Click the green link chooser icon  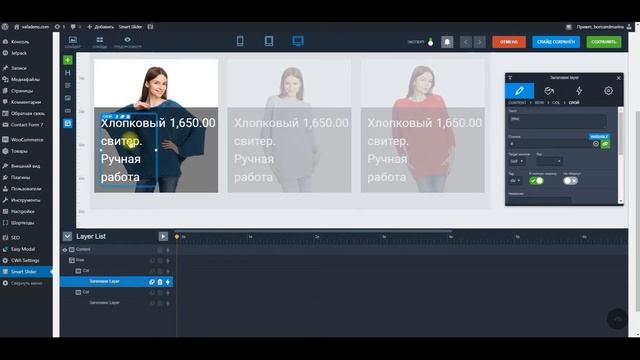click(605, 144)
